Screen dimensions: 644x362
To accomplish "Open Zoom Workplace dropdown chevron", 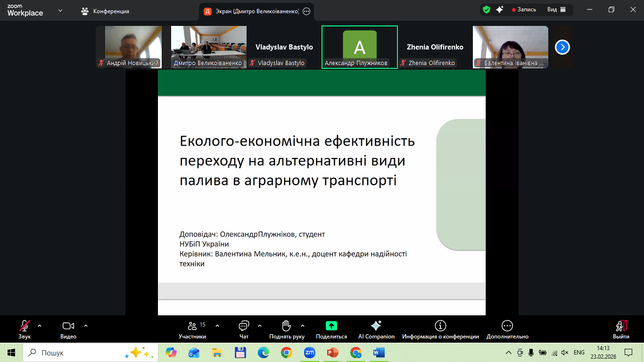I will 60,10.
